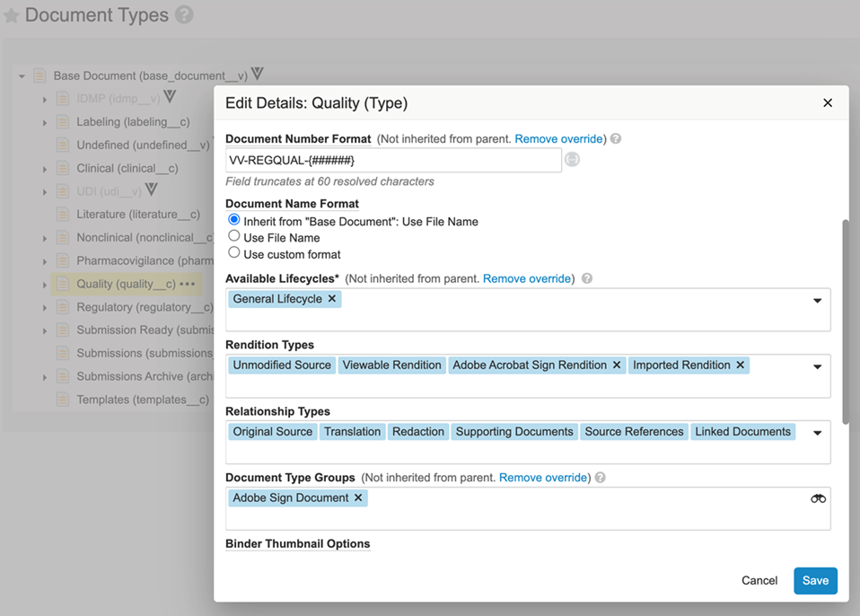Viewport: 860px width, 616px height.
Task: Collapse the Base Document tree node
Action: tap(20, 75)
